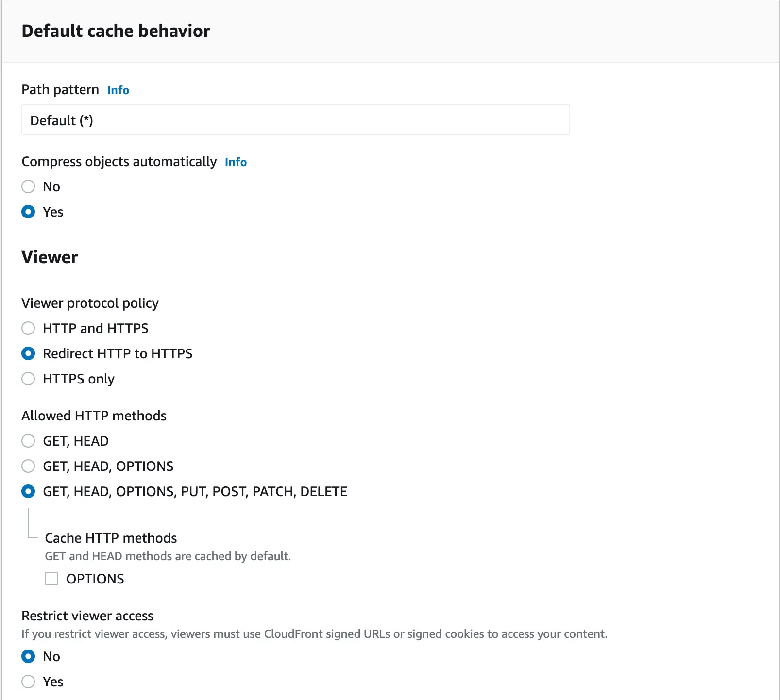Image resolution: width=780 pixels, height=700 pixels.
Task: Set Restrict viewer access to Yes
Action: (x=29, y=682)
